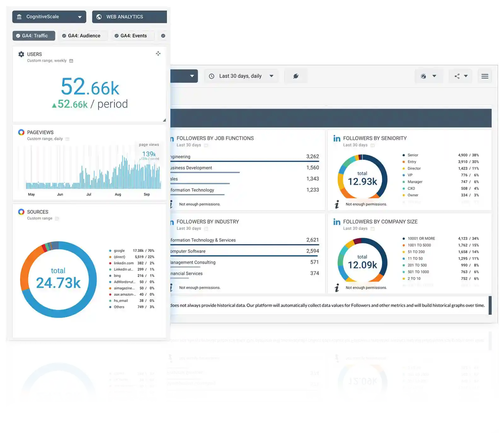The image size is (504, 433).
Task: Click the SOURCES donut chart total 24.73k
Action: point(58,279)
